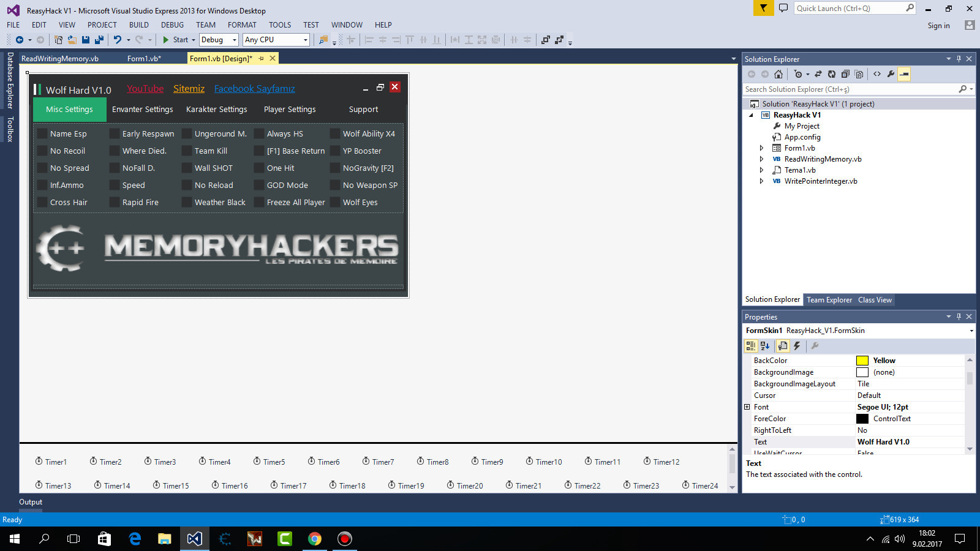Select the Envanter Settings form tab
This screenshot has width=980, height=551.
point(143,110)
